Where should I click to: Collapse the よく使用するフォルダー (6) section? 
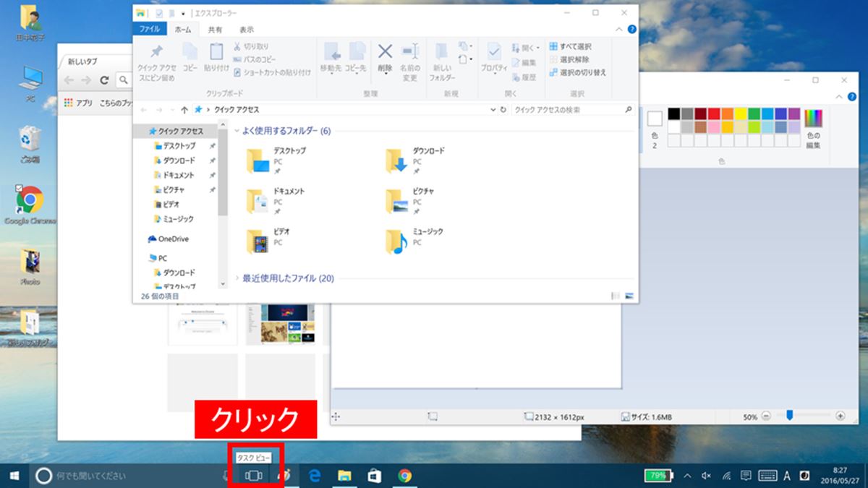(x=237, y=132)
